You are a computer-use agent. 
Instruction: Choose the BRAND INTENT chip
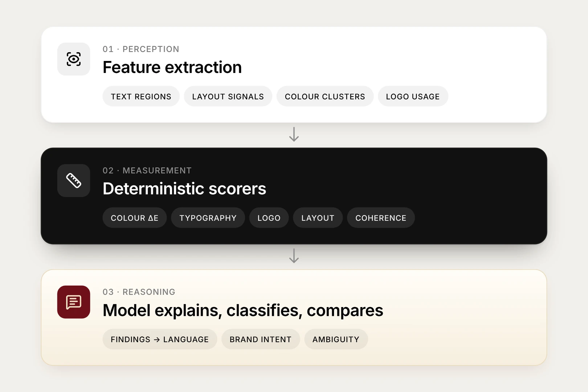[261, 339]
